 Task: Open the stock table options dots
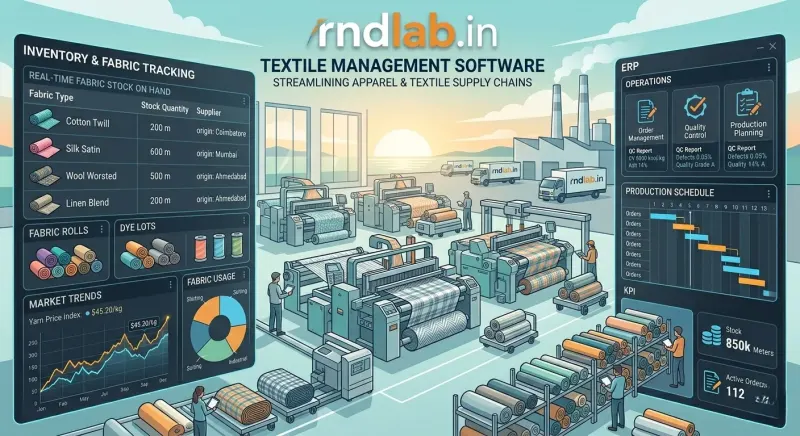point(244,101)
